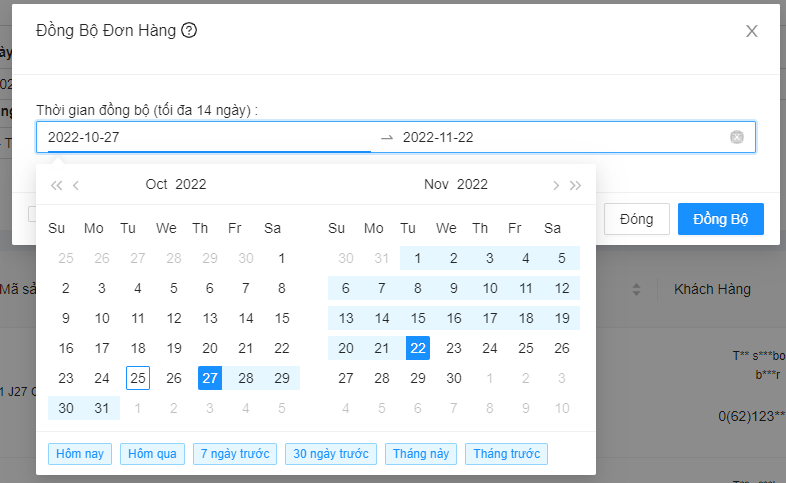786x483 pixels.
Task: Select the Hôm qua preset
Action: (152, 454)
